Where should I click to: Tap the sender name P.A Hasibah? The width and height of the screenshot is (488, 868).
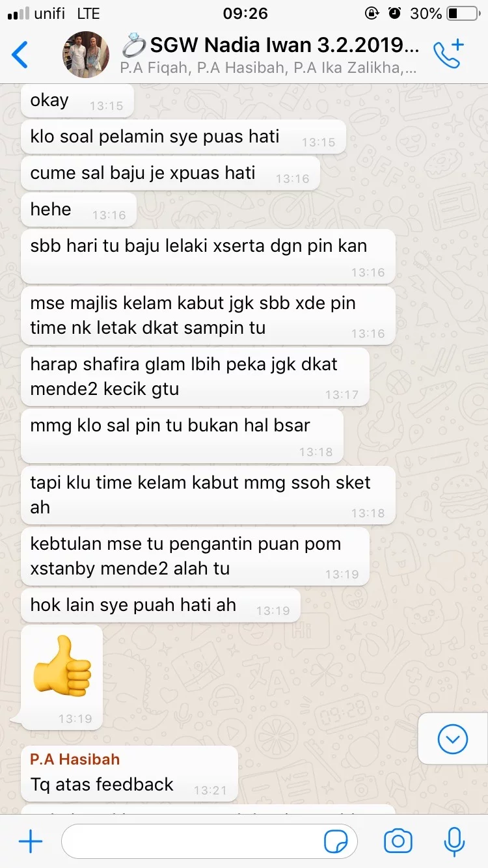(75, 759)
